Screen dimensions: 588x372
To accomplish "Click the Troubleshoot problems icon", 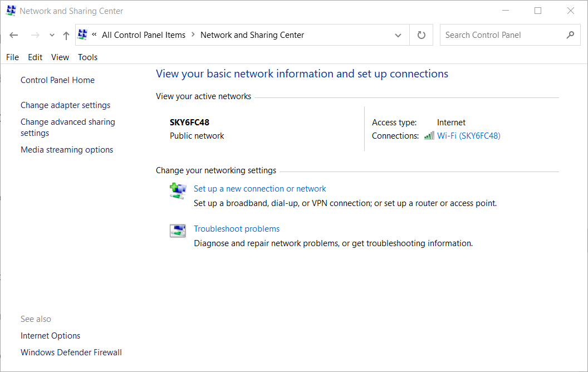I will [178, 231].
